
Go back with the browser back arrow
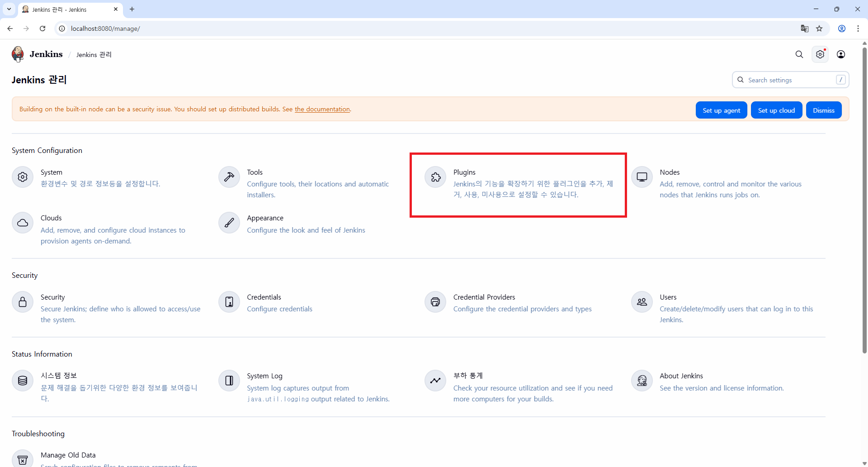pos(10,29)
